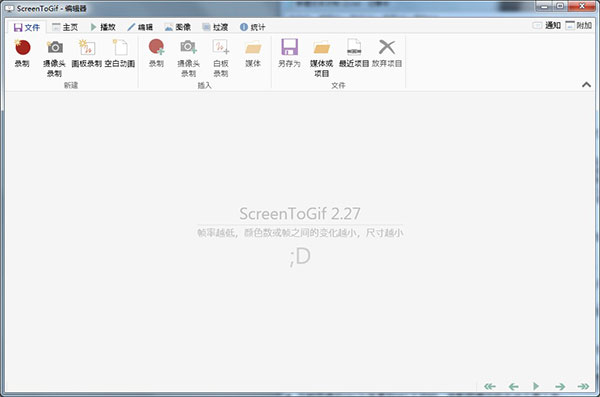Insert a screen recording (录制) in 插入 group
The width and height of the screenshot is (600, 397).
point(156,54)
